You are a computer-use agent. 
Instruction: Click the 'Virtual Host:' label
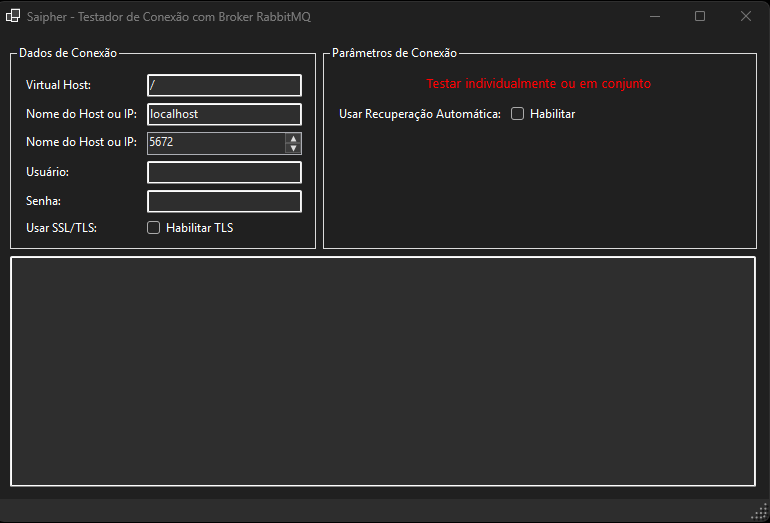click(58, 85)
